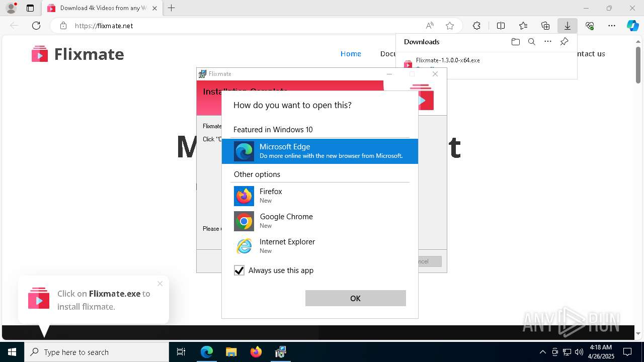Open the installer taskbar icon

[x=281, y=352]
